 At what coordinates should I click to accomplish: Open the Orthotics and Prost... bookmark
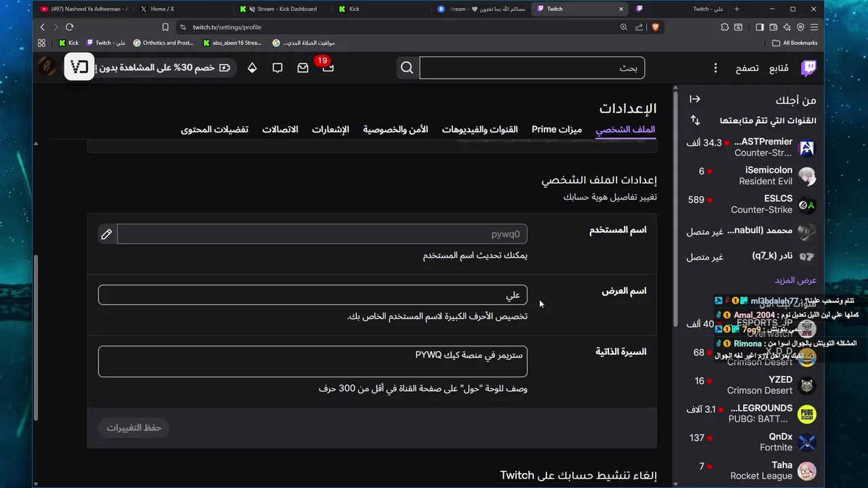pos(163,43)
